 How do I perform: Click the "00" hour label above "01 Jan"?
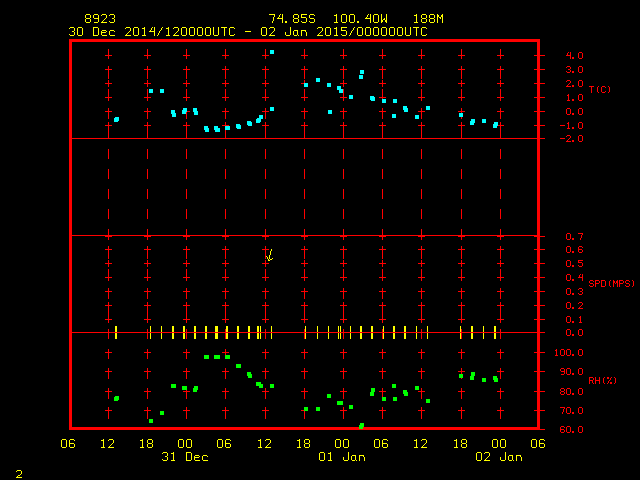(342, 444)
